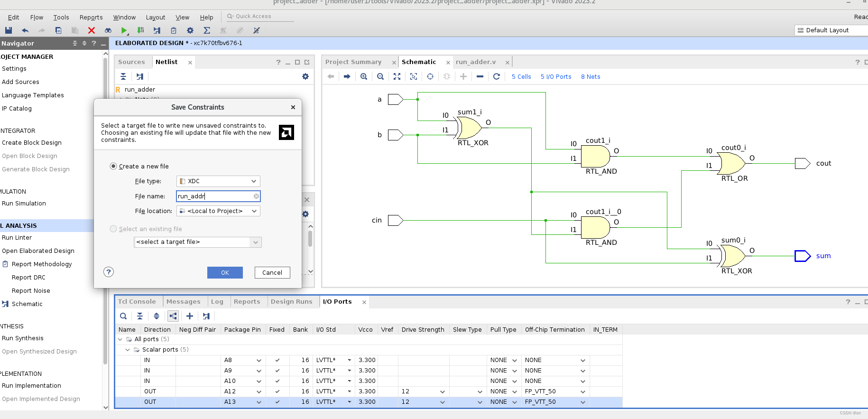Image resolution: width=868 pixels, height=419 pixels.
Task: Choose Select an existing file option
Action: tap(113, 229)
